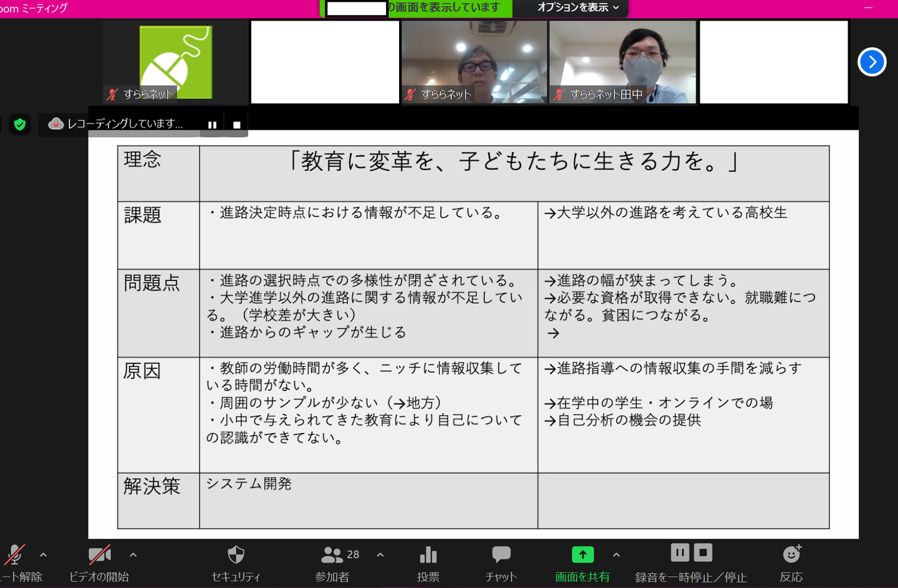The image size is (898, 588).
Task: Open video options arrow beside ビデオの開始
Action: [x=133, y=554]
